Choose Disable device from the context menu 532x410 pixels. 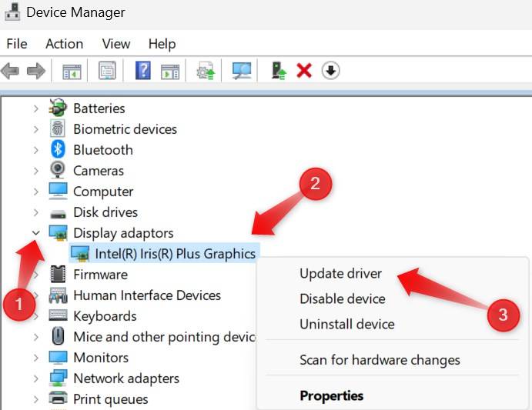343,298
